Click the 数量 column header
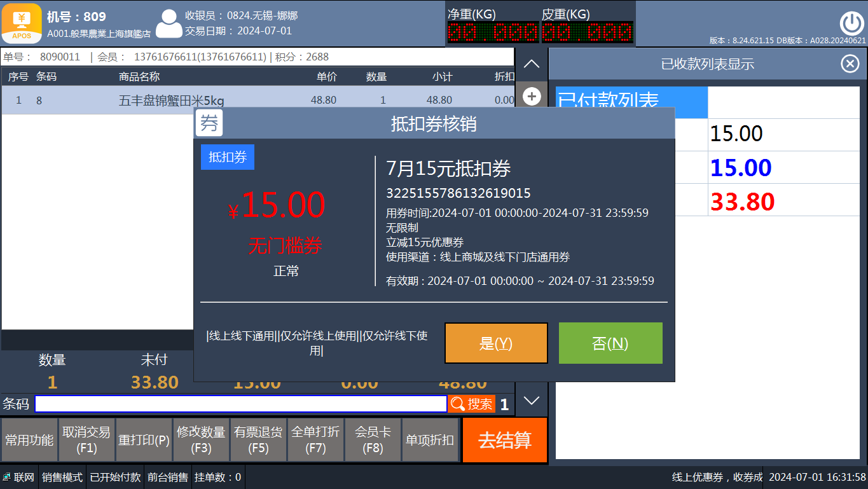Viewport: 868px width, 489px height. [x=376, y=76]
